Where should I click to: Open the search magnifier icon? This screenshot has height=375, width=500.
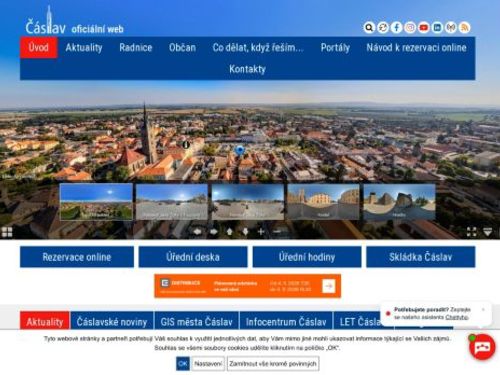(x=369, y=27)
